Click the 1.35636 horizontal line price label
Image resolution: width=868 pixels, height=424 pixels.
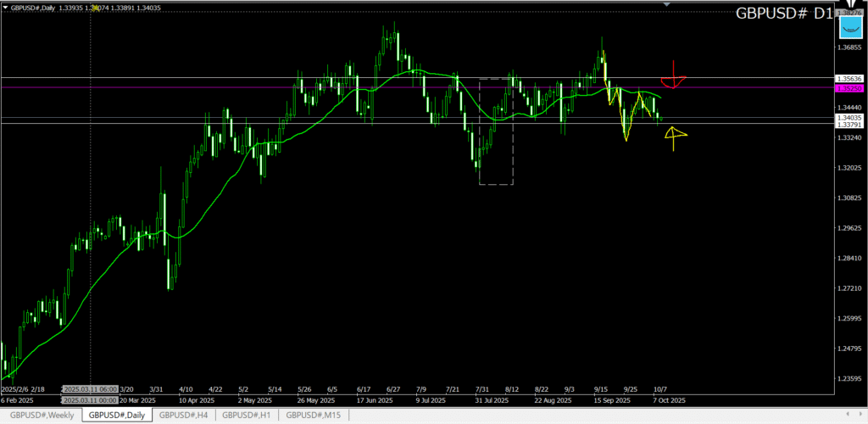click(x=849, y=78)
